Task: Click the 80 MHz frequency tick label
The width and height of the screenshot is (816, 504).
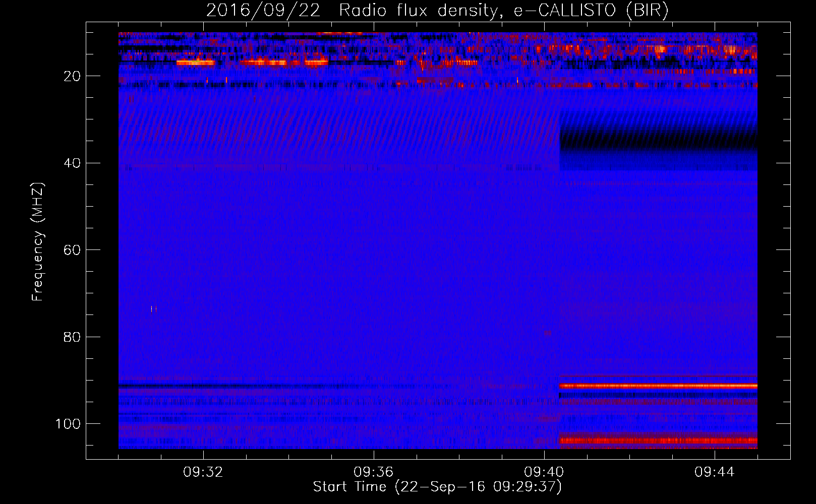Action: 72,337
